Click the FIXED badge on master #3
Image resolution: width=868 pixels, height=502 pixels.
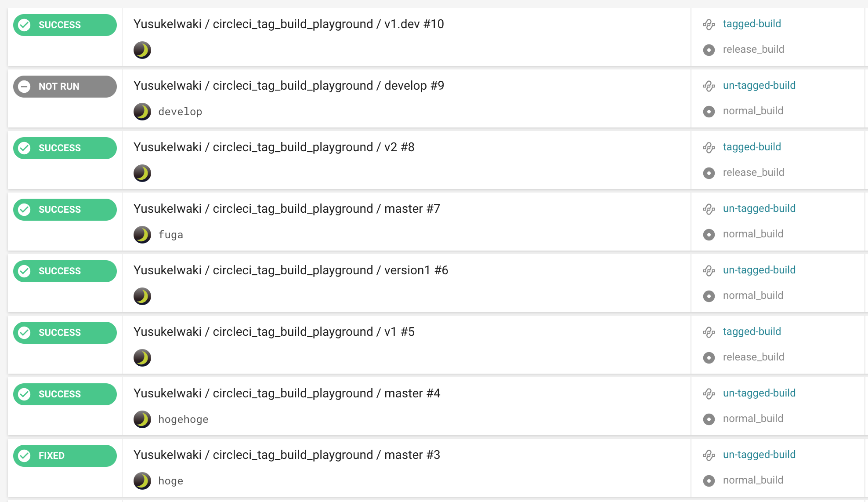(x=64, y=455)
